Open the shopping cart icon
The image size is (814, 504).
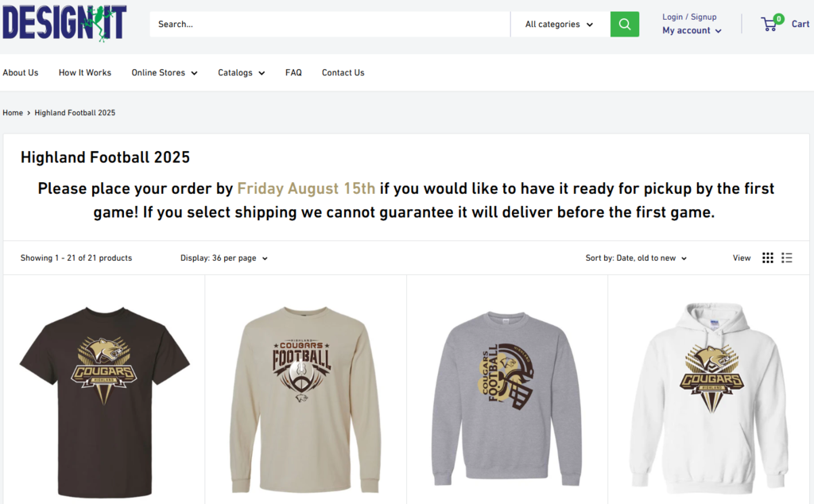pos(769,24)
